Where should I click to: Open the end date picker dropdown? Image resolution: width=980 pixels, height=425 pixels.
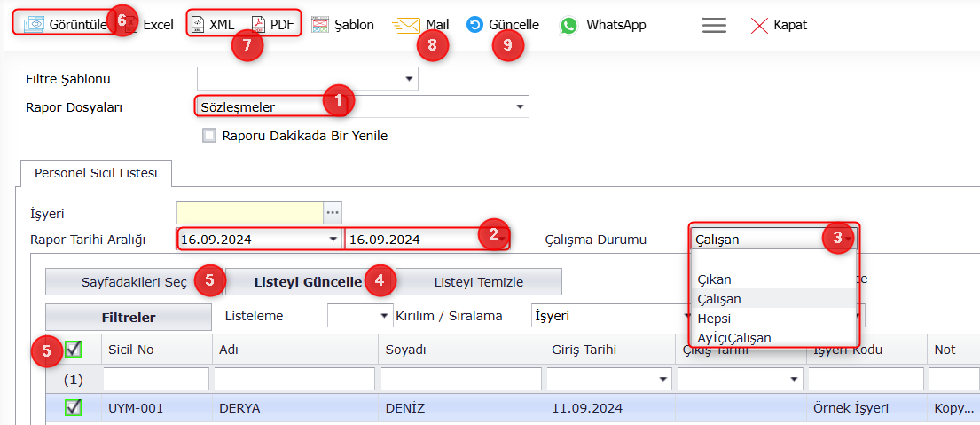(500, 240)
